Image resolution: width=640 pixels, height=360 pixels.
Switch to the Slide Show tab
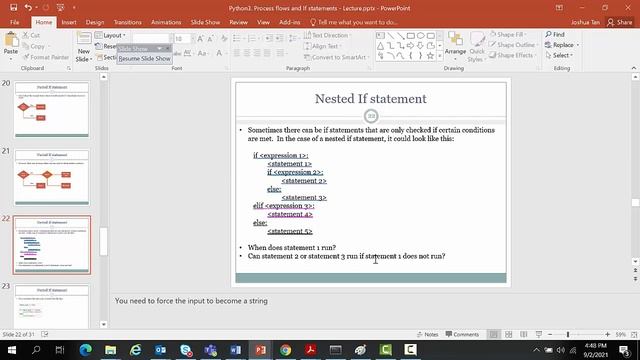pyautogui.click(x=205, y=22)
